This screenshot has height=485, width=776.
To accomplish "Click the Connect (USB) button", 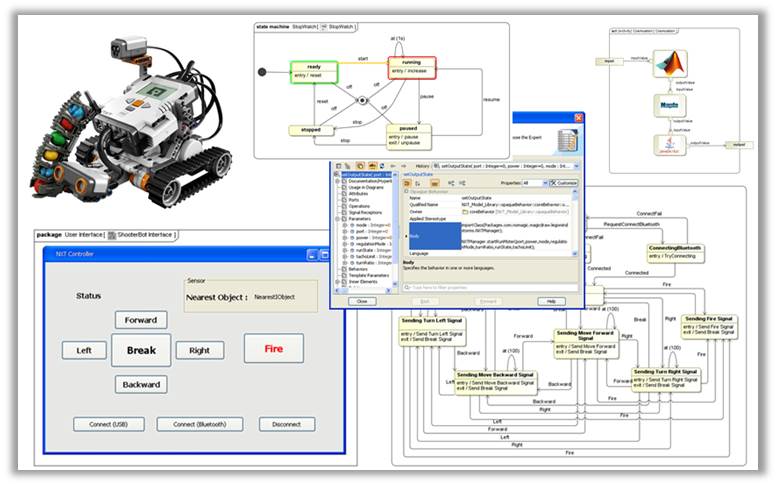I will tap(109, 424).
